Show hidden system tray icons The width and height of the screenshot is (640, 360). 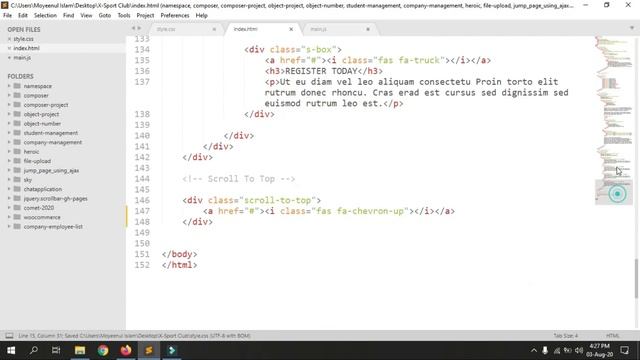coord(534,351)
